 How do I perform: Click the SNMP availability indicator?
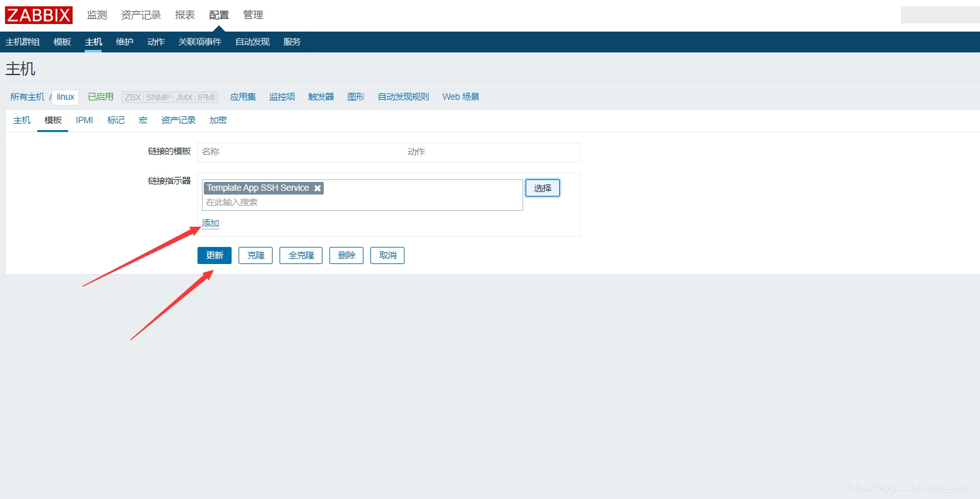[158, 97]
